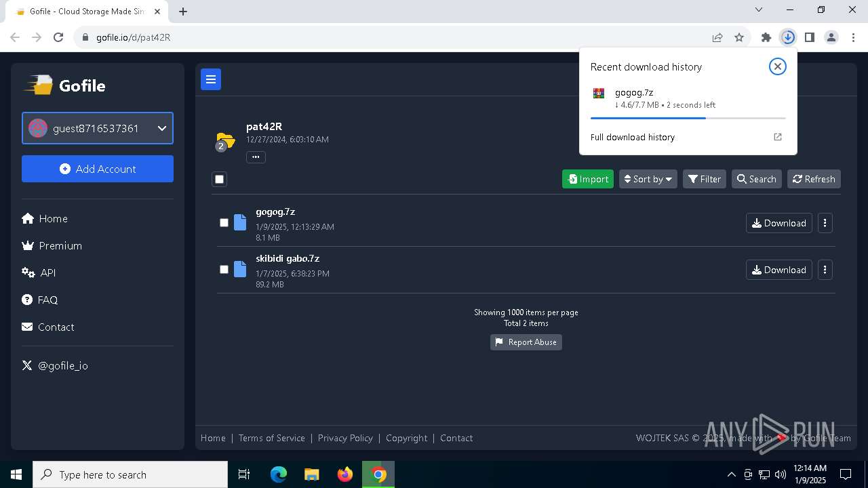Viewport: 868px width, 488px height.
Task: Open footer Contact link
Action: 456,438
